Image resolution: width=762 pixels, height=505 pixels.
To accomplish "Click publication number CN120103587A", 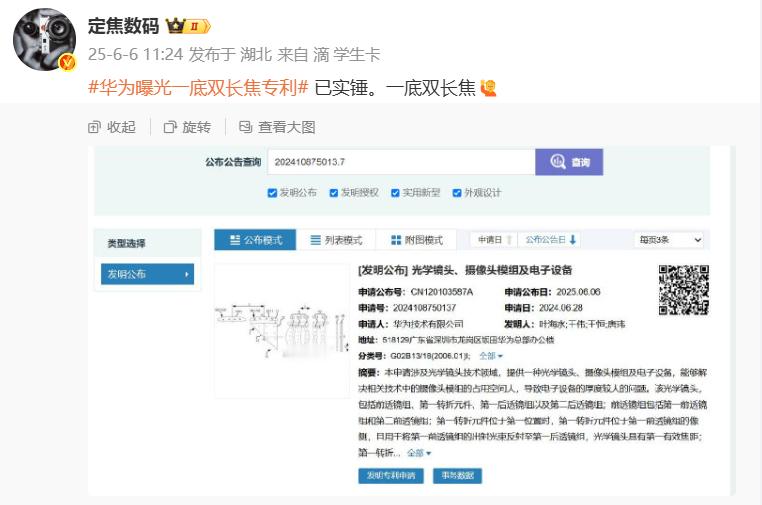I will pyautogui.click(x=441, y=292).
